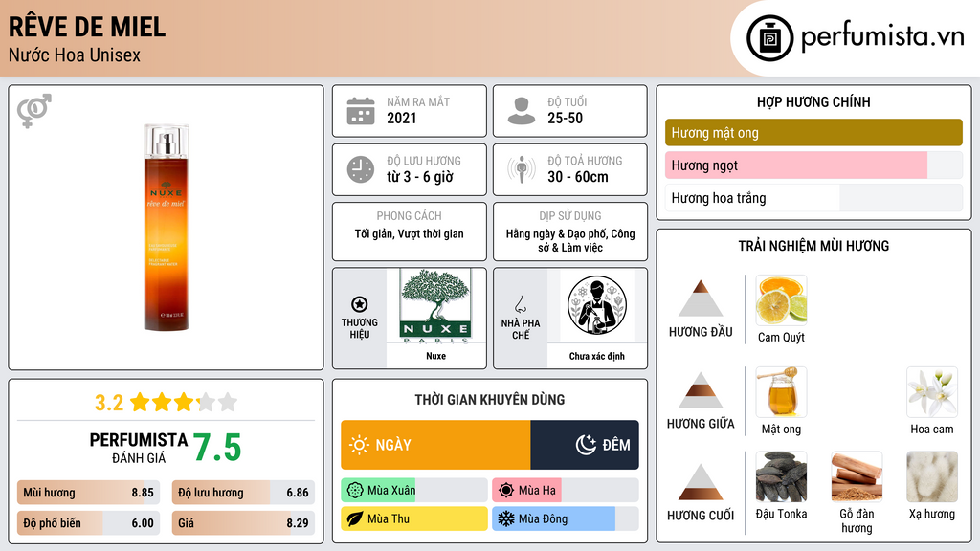Click the Nuxe Paris tree logo
The width and height of the screenshot is (980, 551).
pyautogui.click(x=435, y=306)
